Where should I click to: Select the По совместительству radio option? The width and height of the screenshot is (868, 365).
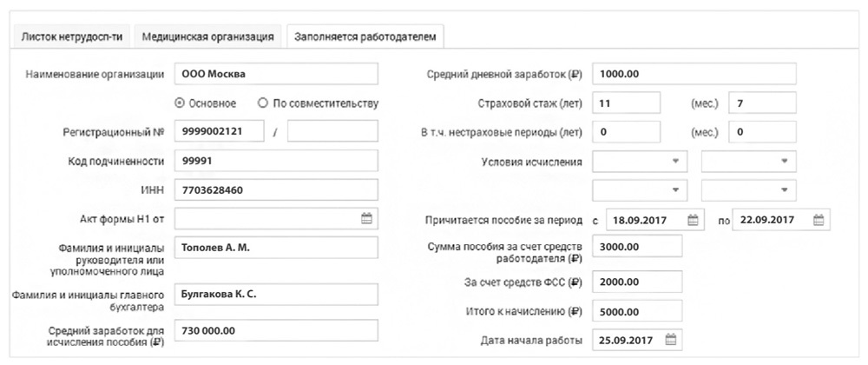point(262,103)
